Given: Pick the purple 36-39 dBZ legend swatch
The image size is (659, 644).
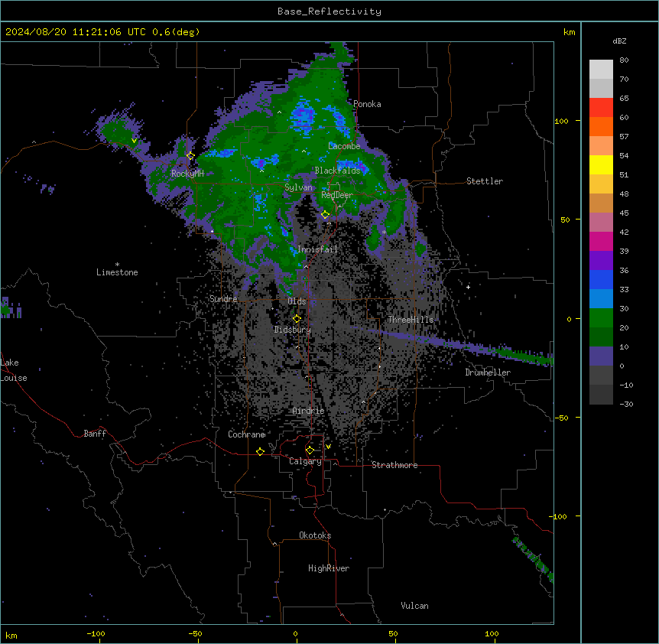Looking at the screenshot, I should pyautogui.click(x=601, y=261).
